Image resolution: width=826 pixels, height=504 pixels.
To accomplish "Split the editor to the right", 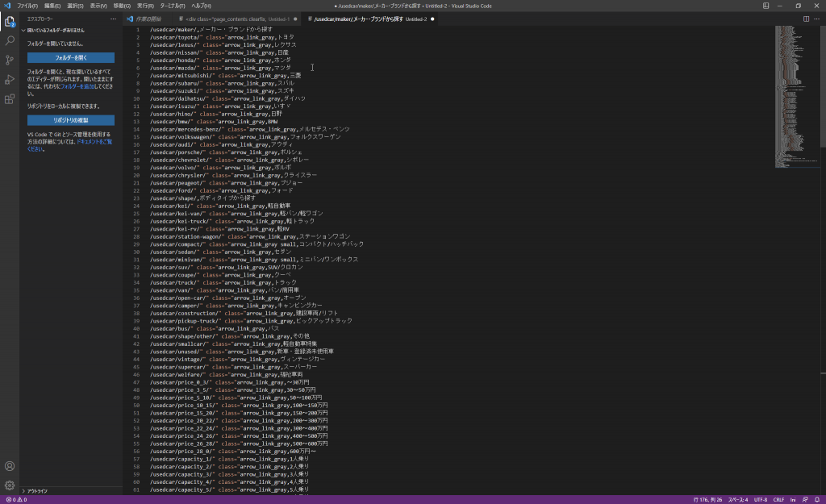I will pos(806,19).
